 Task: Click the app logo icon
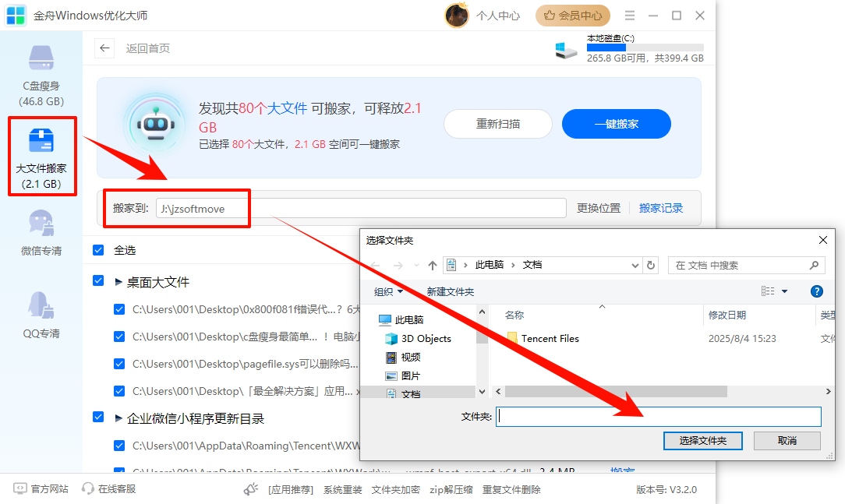(x=16, y=16)
